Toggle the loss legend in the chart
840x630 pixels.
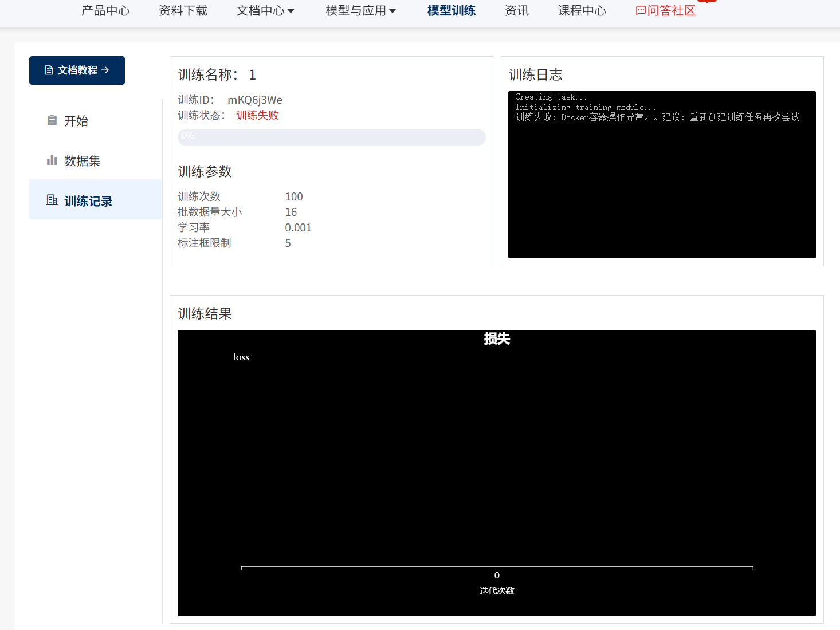tap(241, 357)
